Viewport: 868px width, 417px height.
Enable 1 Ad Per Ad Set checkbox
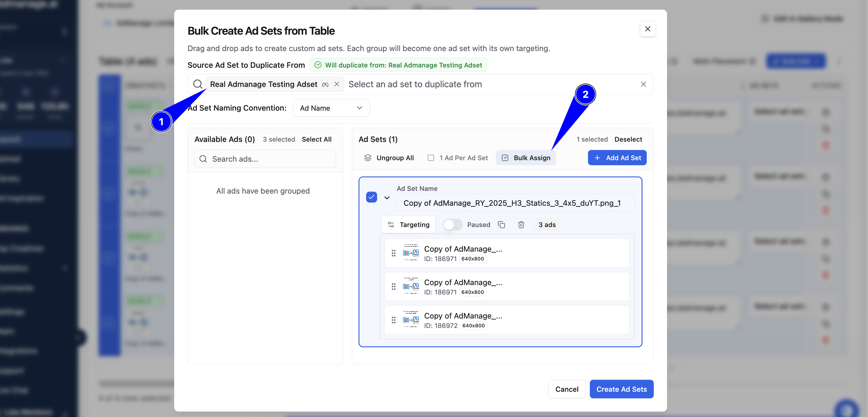tap(431, 158)
